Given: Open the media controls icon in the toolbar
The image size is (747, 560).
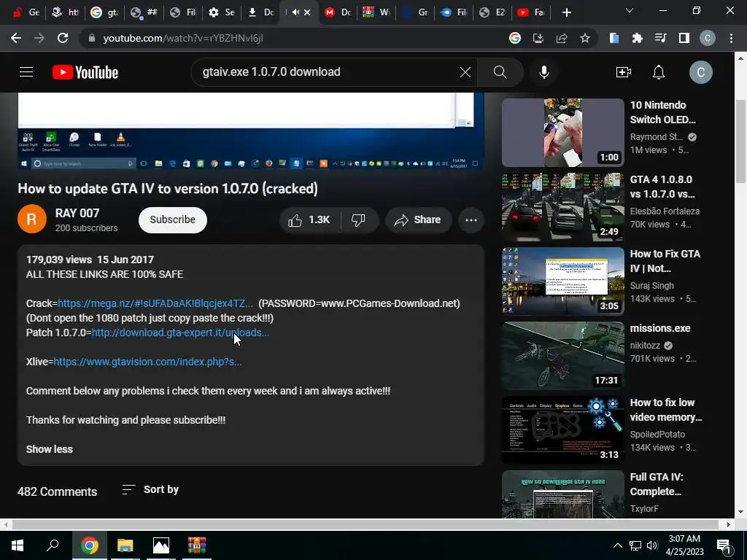Looking at the screenshot, I should click(x=660, y=38).
